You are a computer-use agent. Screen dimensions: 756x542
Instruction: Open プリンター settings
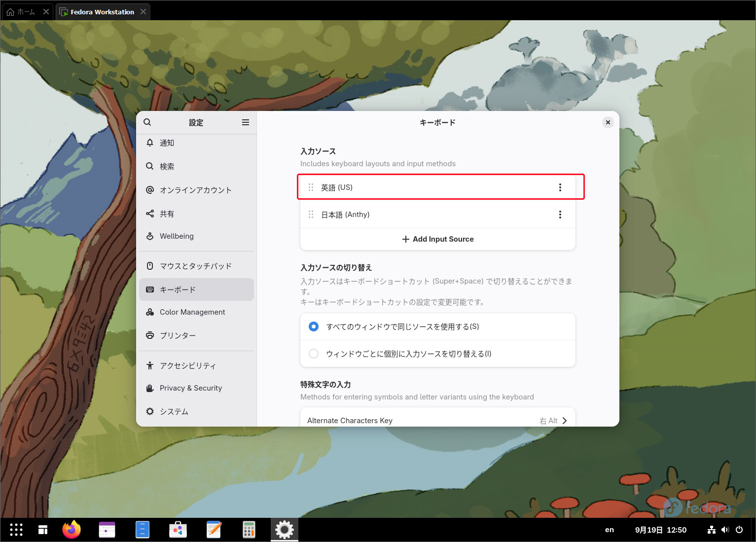tap(196, 335)
